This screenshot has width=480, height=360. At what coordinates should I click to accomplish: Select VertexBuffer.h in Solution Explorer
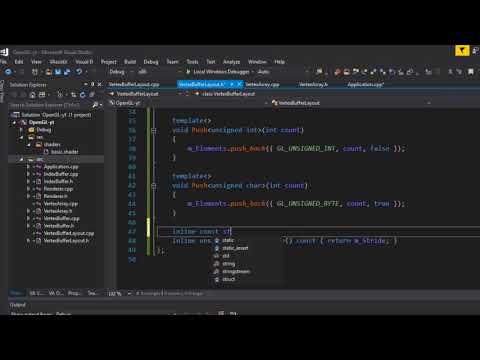click(59, 226)
